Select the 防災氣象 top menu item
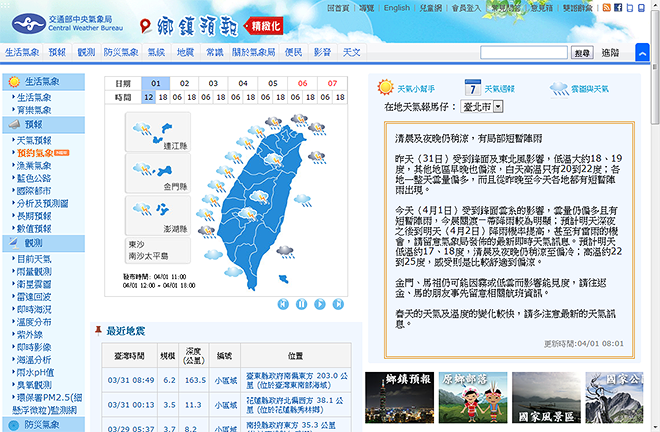The image size is (660, 432). (x=122, y=51)
